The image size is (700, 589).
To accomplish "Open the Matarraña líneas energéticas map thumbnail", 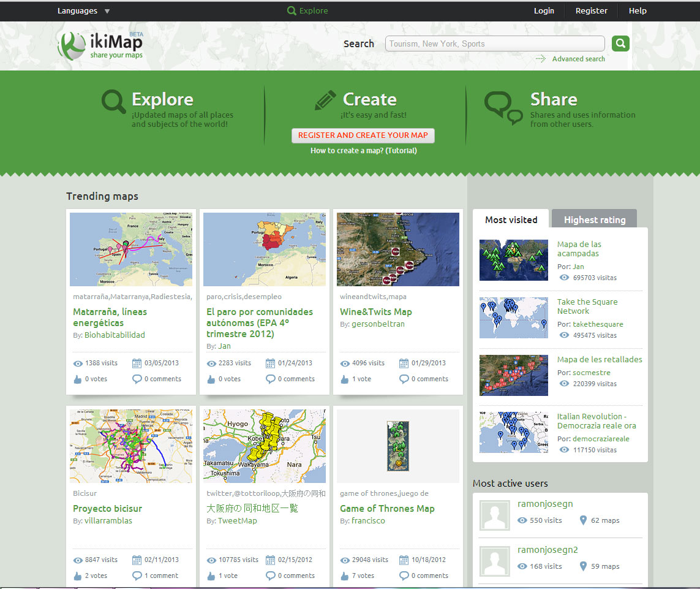I will pos(131,249).
